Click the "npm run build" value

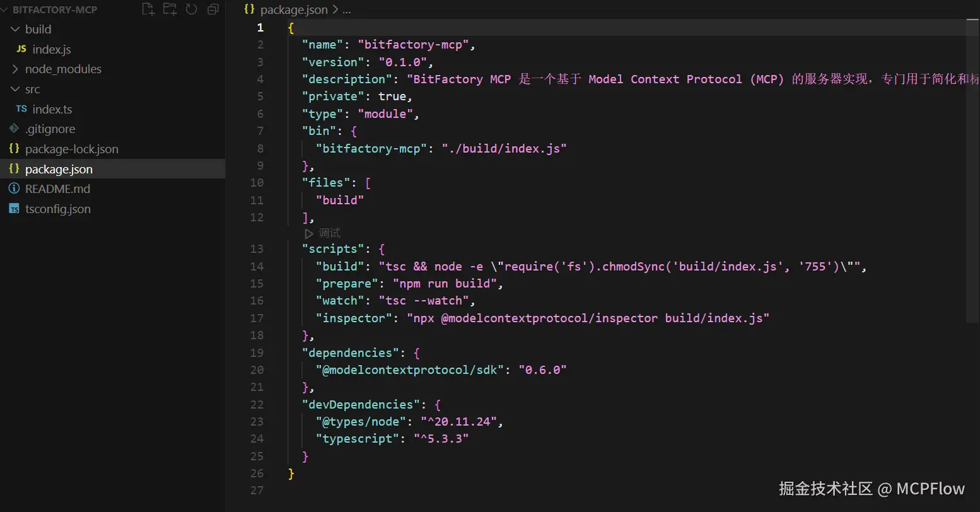(445, 283)
